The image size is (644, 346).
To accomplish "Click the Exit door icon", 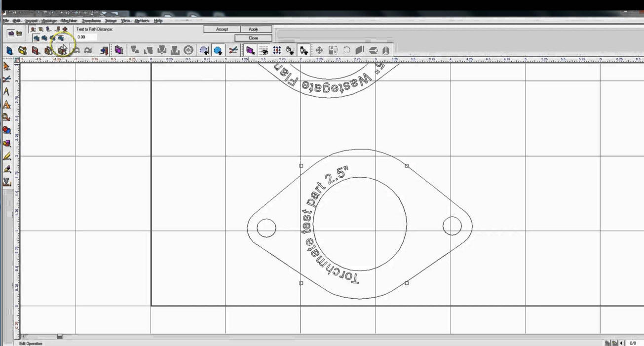I will (x=104, y=50).
